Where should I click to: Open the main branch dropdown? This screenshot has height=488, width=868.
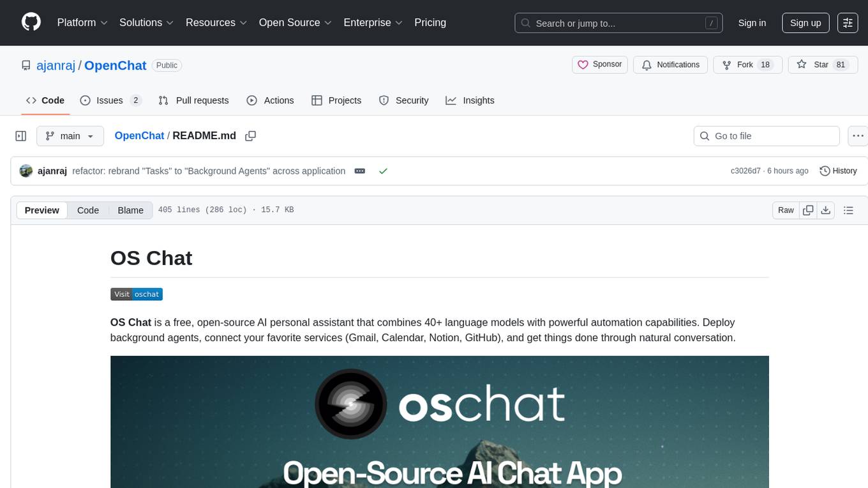[70, 136]
